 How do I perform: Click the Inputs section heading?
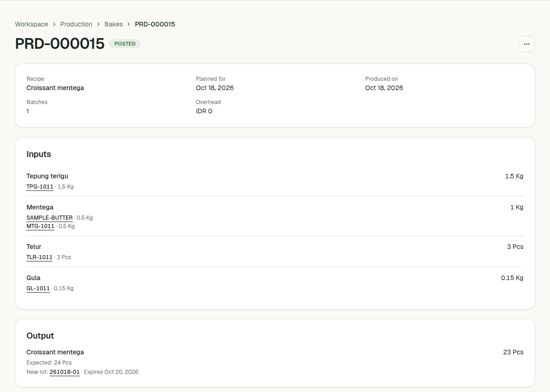coord(39,154)
